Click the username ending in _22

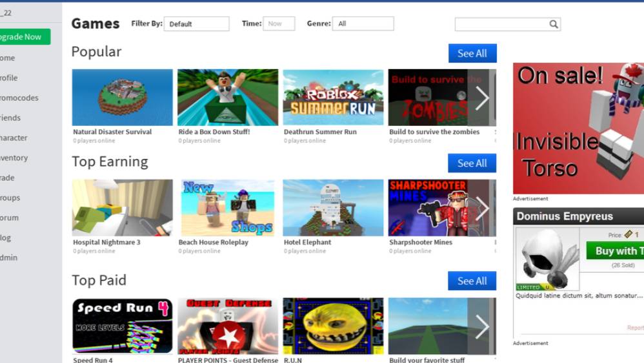6,13
